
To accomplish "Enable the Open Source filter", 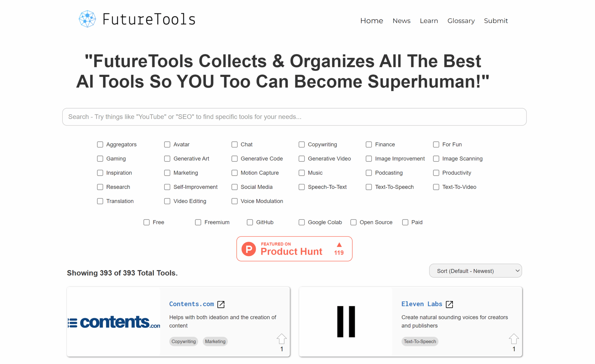I will point(353,222).
